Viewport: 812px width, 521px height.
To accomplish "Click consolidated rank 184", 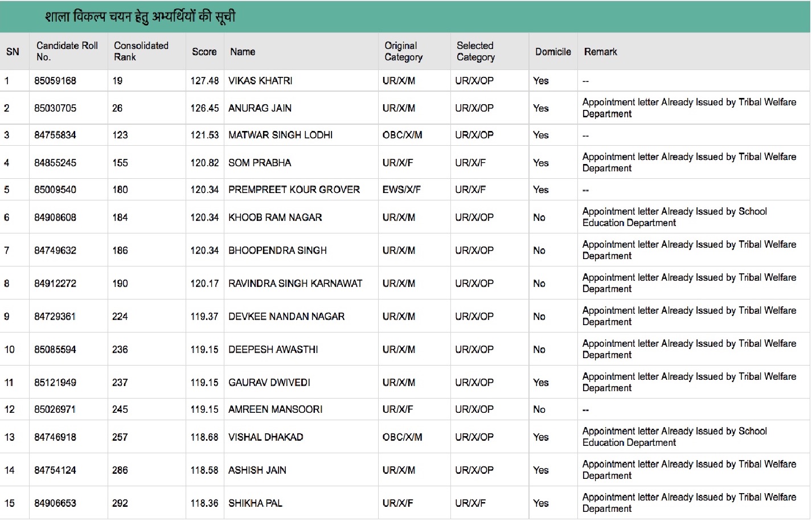I will tap(120, 218).
